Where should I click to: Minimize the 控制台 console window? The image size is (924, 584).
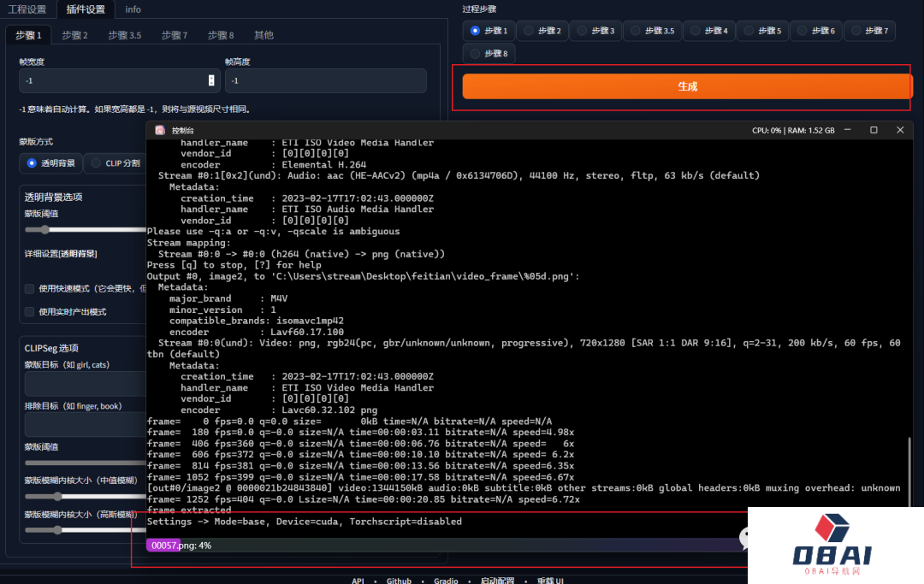click(847, 130)
